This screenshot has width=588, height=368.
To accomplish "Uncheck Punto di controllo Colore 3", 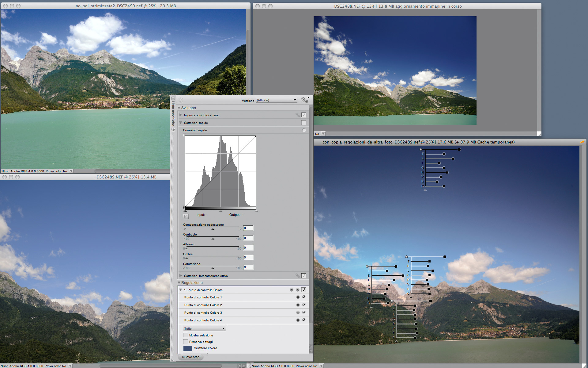I will click(304, 312).
